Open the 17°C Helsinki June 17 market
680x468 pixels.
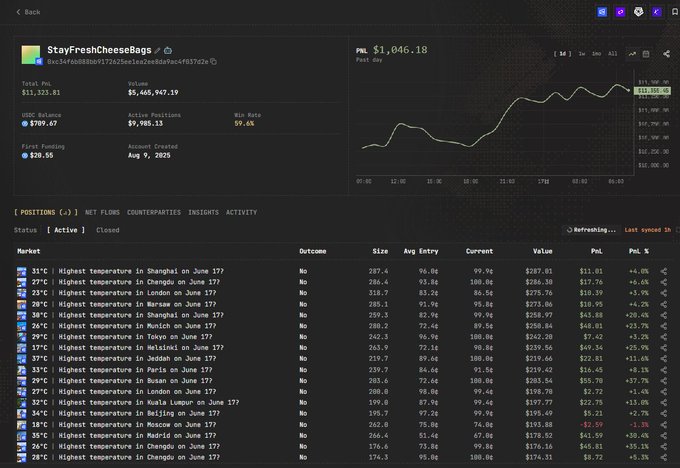[128, 347]
